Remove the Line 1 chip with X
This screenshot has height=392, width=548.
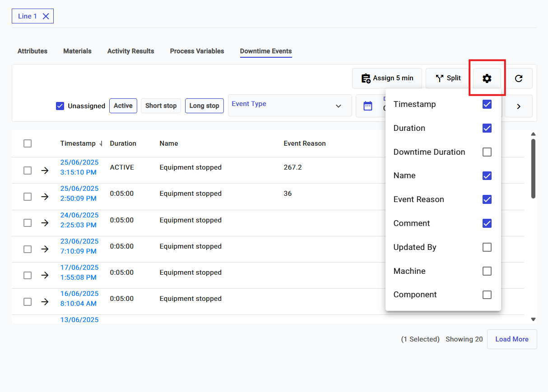[46, 16]
